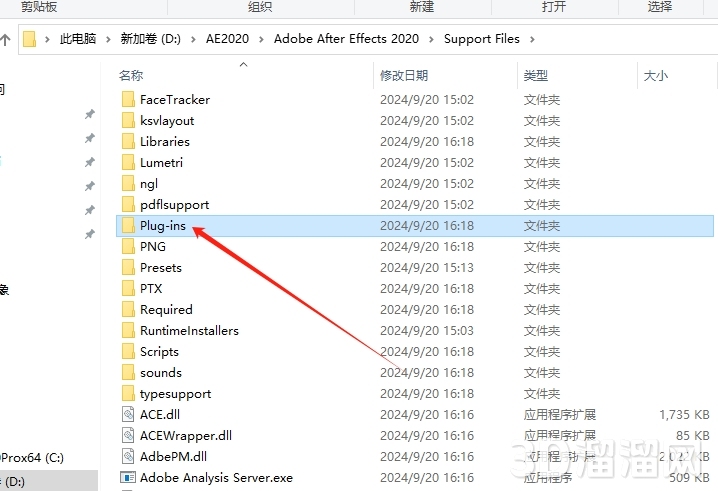Go to Adobe After Effects 2020 breadcrumb
718x491 pixels.
click(x=346, y=39)
